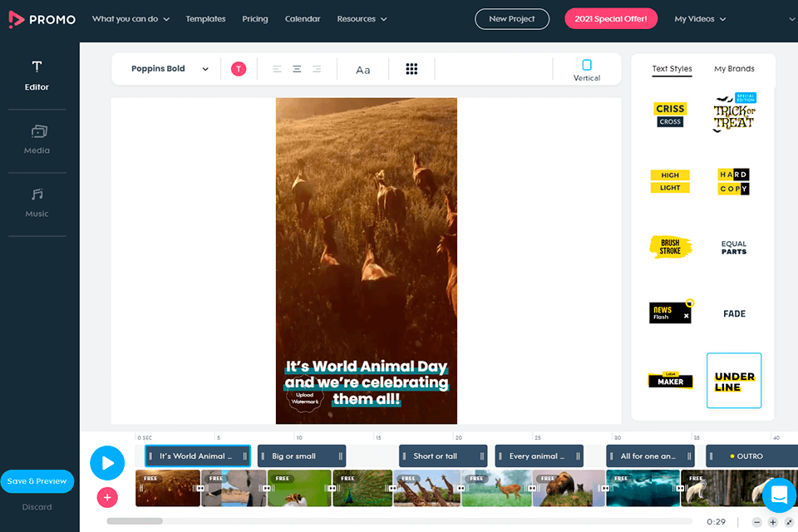
Task: Open the pink text color swatch
Action: tap(239, 69)
